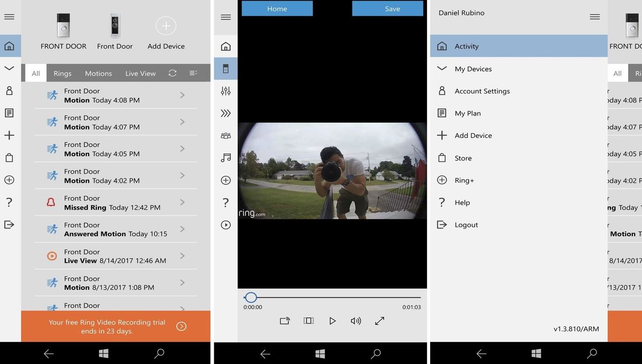Image resolution: width=642 pixels, height=364 pixels.
Task: Switch to the Motions tab
Action: (x=98, y=73)
